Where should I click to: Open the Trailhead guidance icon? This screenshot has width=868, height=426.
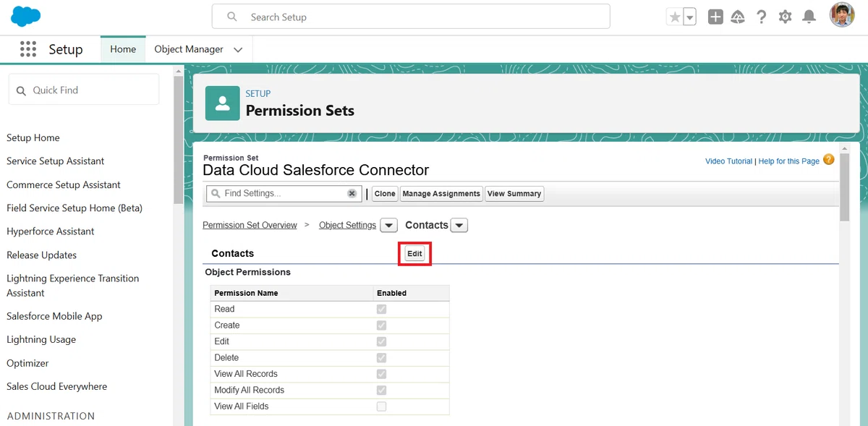[738, 17]
